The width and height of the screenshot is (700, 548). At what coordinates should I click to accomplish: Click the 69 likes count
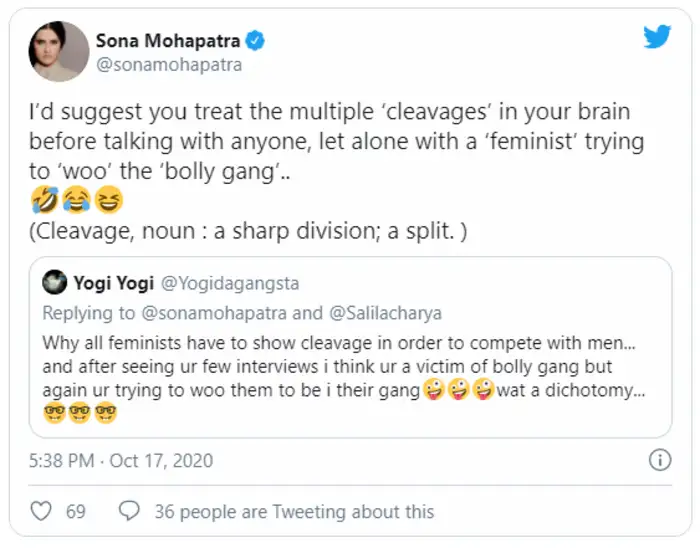[76, 511]
